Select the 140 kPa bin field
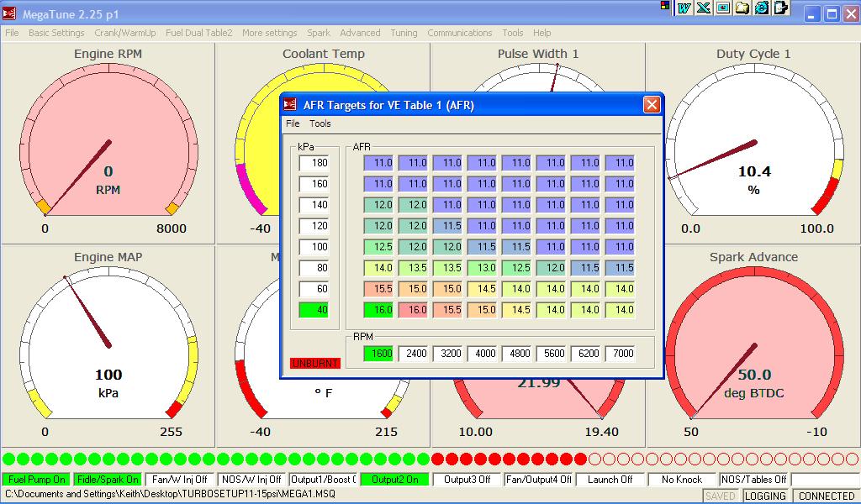The height and width of the screenshot is (504, 861). point(314,205)
